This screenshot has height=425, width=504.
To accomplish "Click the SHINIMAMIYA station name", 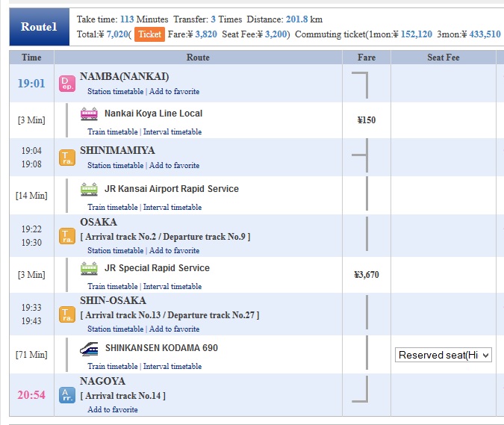I will [x=117, y=150].
